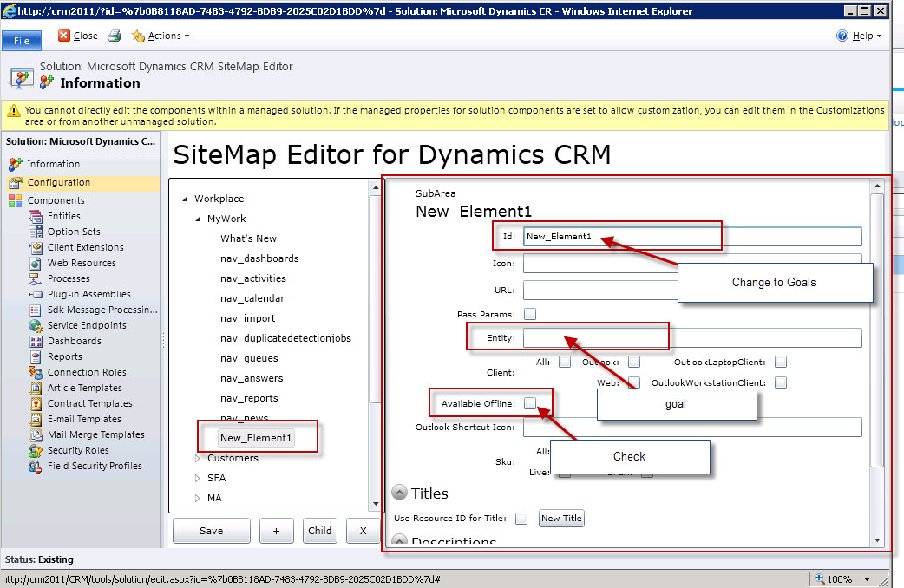Click the Reports icon in sidebar
This screenshot has height=588, width=904.
click(36, 356)
